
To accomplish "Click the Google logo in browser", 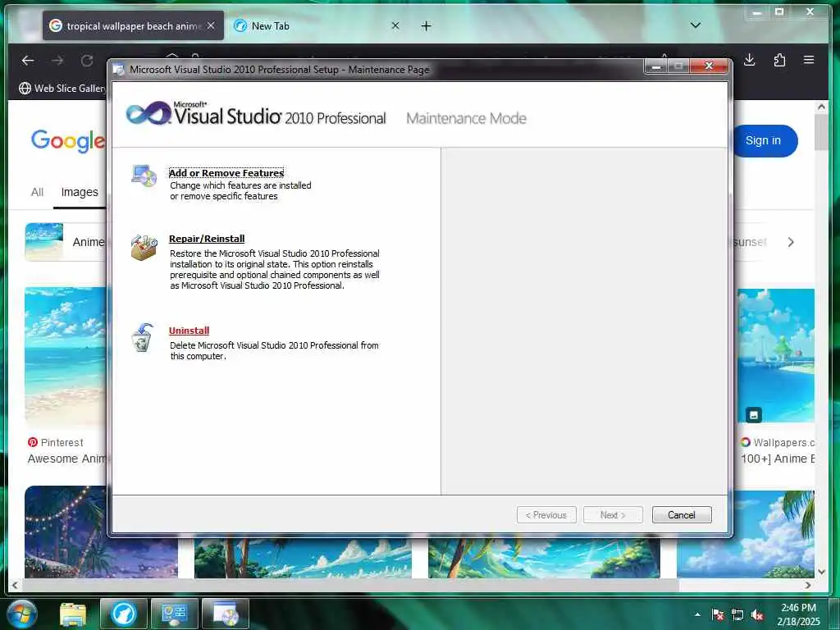I will (68, 141).
